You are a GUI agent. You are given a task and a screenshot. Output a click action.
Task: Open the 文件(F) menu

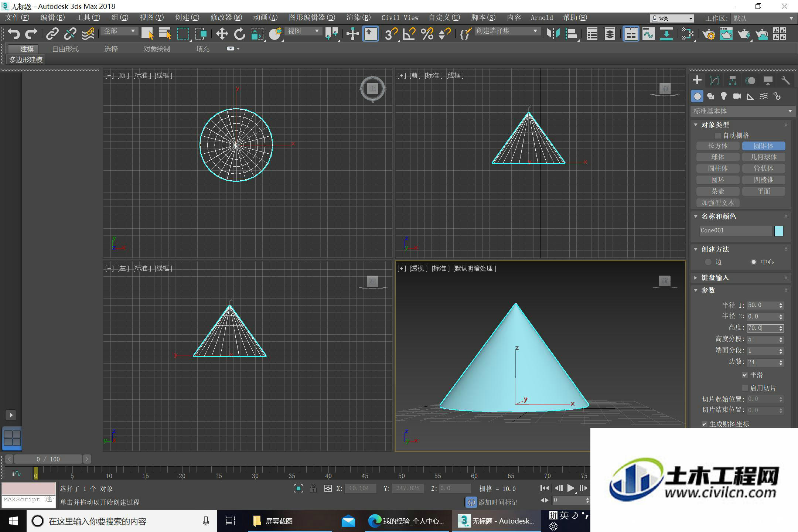tap(17, 18)
